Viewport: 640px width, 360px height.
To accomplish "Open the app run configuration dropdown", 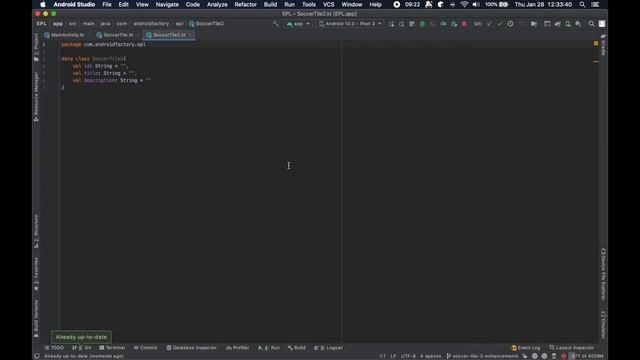I will pyautogui.click(x=298, y=24).
